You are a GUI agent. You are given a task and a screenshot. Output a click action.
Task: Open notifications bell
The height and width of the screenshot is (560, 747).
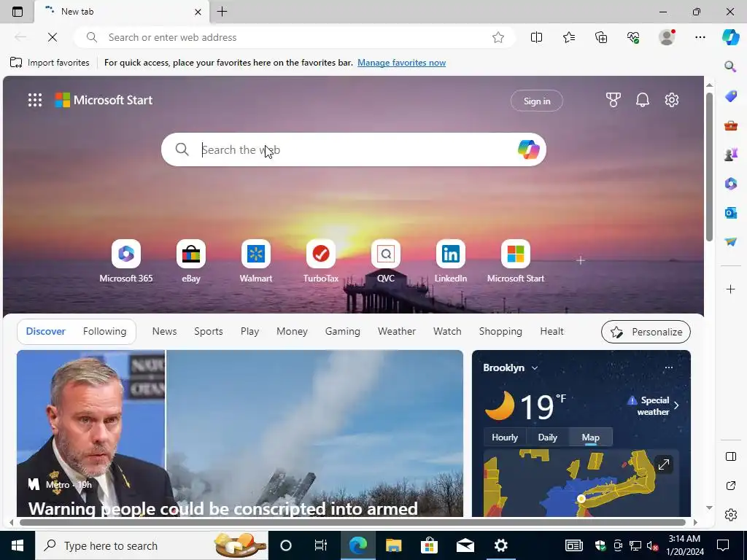pyautogui.click(x=642, y=100)
